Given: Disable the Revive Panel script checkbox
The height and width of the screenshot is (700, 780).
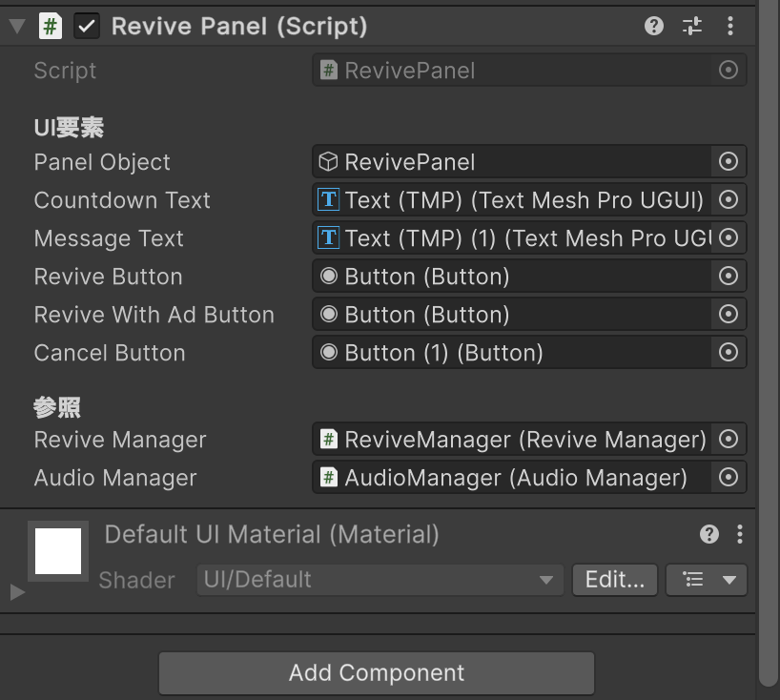Looking at the screenshot, I should tap(87, 26).
